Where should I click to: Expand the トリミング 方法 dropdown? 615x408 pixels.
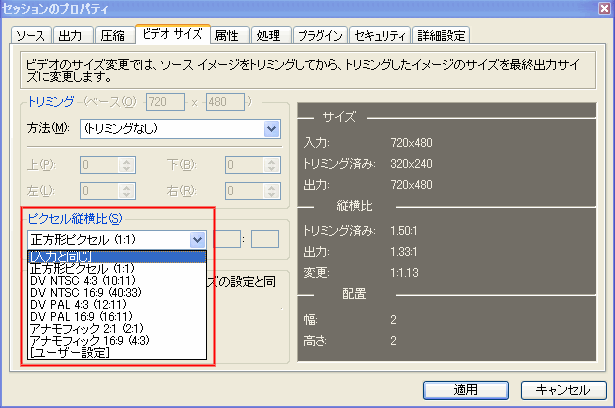coord(271,128)
